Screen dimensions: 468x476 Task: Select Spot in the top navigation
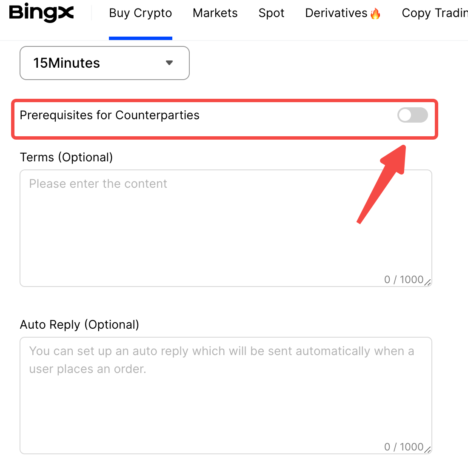pos(271,13)
